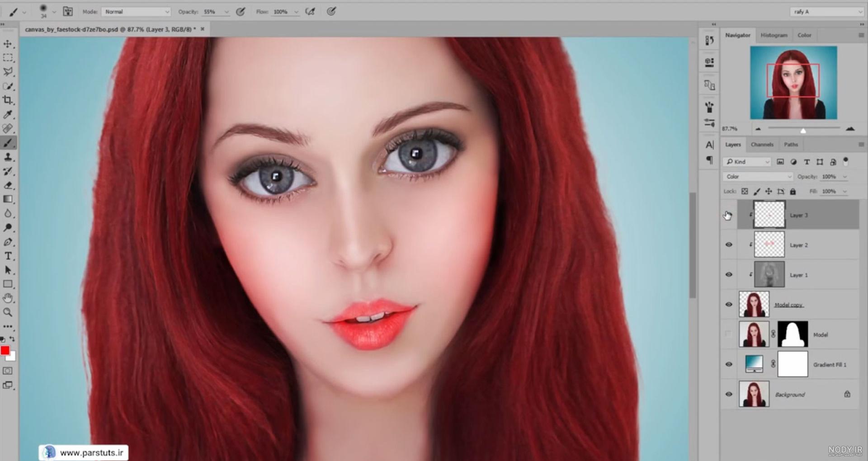This screenshot has height=461, width=868.
Task: Hide the Layer 2 visibility eye
Action: [728, 245]
